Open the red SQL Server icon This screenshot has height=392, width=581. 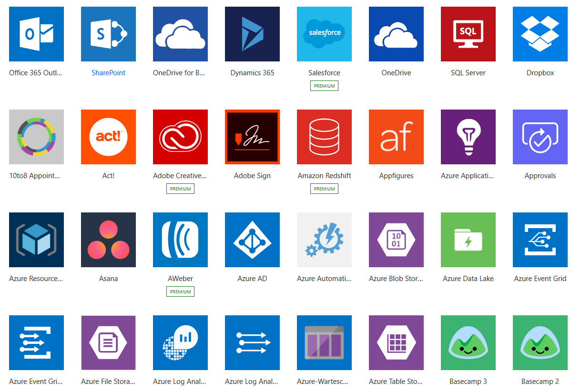(x=468, y=34)
